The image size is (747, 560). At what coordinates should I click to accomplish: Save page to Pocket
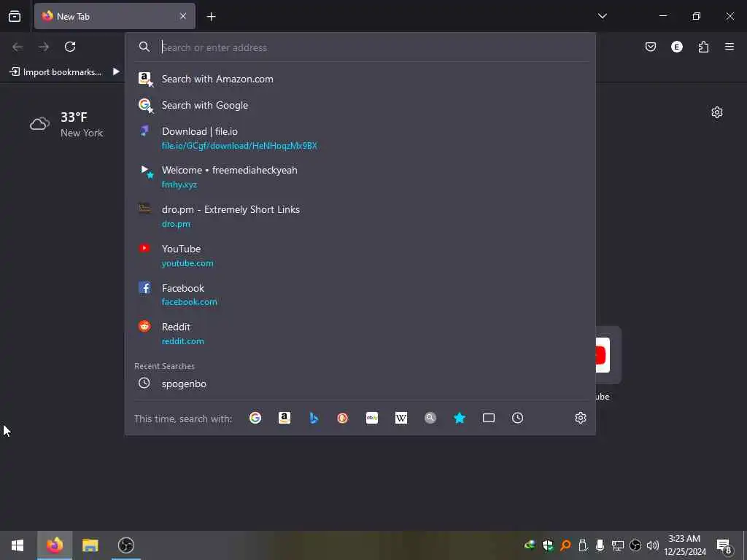(x=650, y=47)
